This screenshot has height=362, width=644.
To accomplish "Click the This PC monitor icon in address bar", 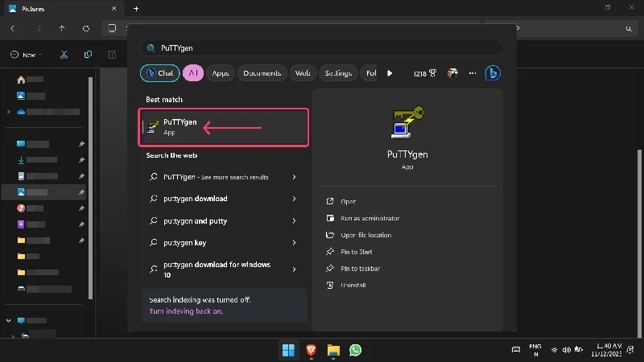I will pyautogui.click(x=112, y=28).
